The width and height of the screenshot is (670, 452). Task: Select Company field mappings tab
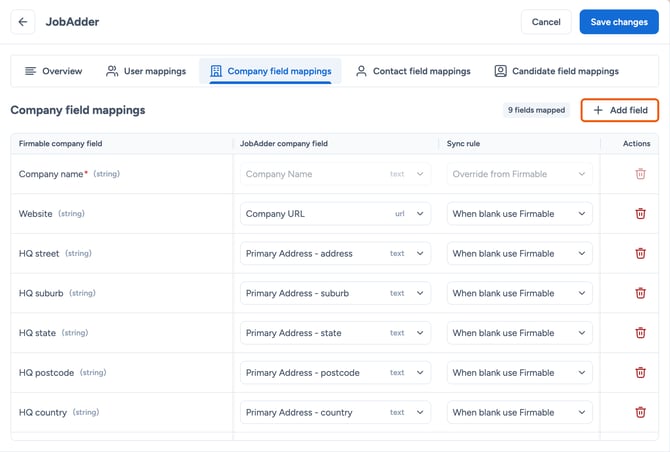click(270, 71)
